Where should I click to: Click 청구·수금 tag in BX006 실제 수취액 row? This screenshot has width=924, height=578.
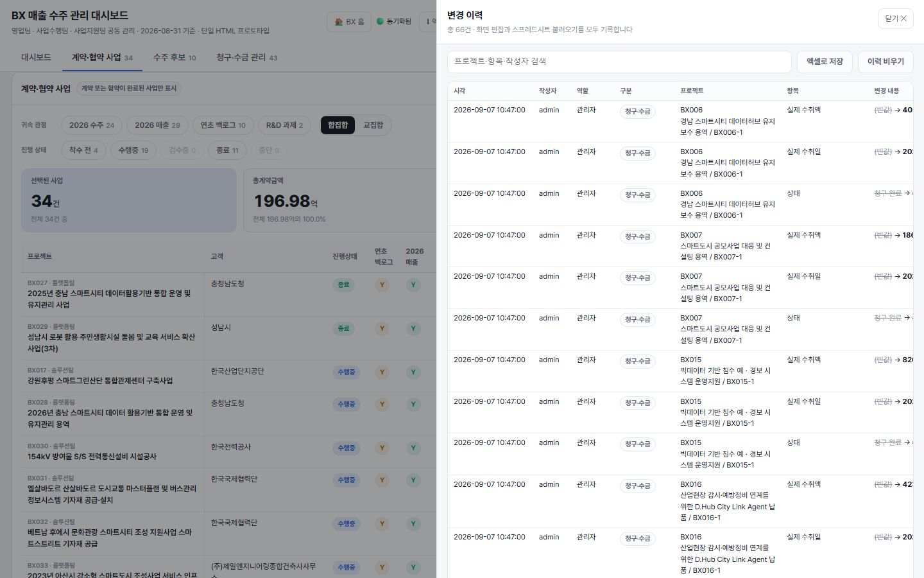(x=638, y=112)
